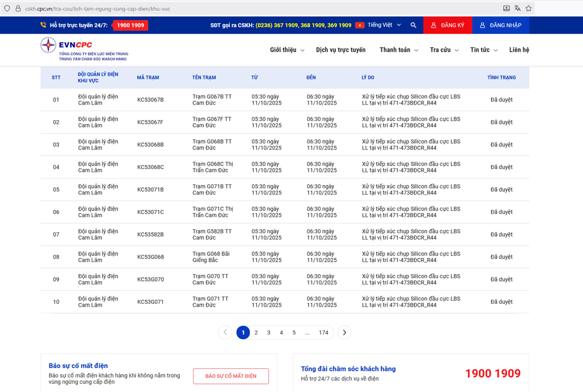Viewport: 583px width, 392px height.
Task: Go to next page arrow
Action: (344, 332)
